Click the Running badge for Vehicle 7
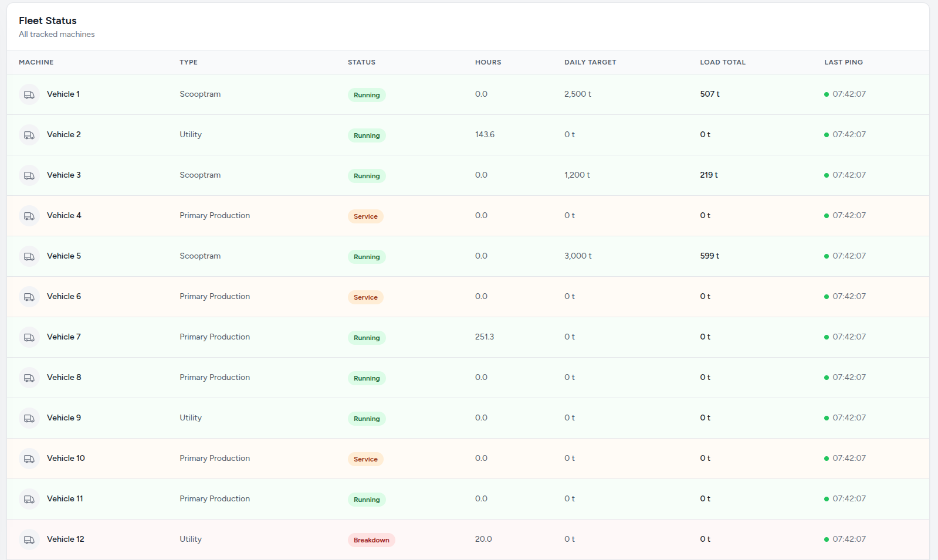 click(367, 338)
